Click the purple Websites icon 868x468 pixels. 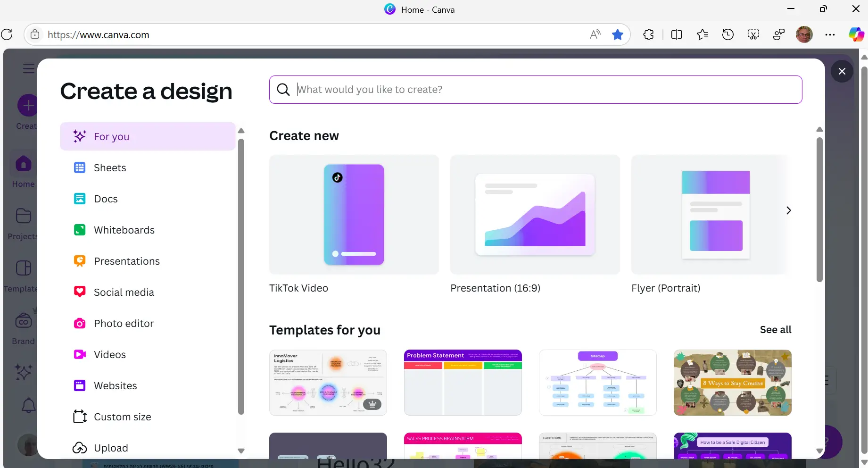click(80, 385)
